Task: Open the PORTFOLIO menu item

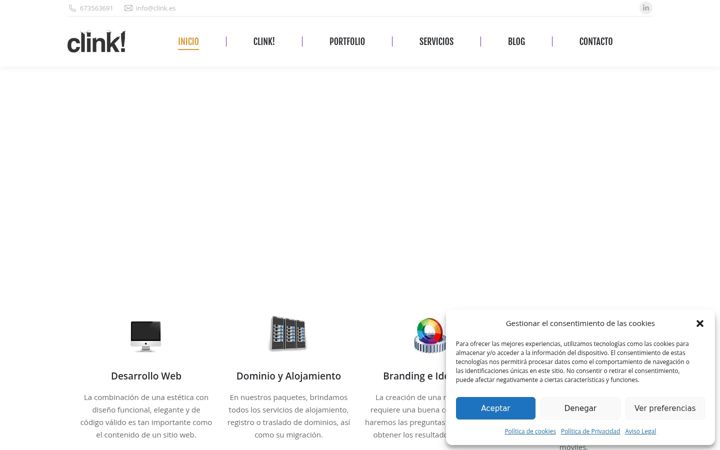Action: coord(347,41)
